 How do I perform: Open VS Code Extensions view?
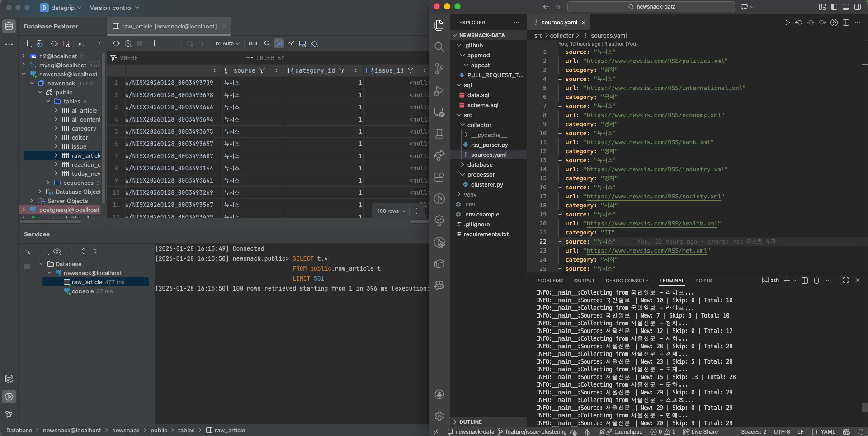point(439,177)
